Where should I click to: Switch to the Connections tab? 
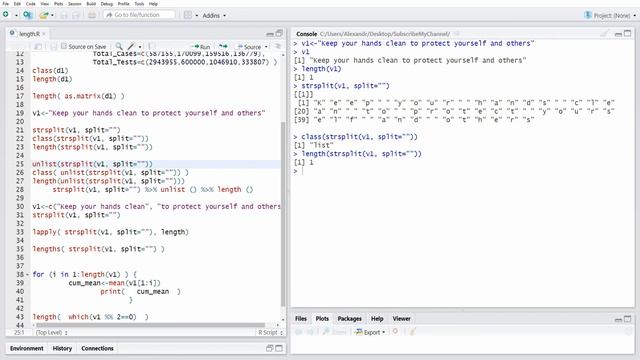[97, 349]
